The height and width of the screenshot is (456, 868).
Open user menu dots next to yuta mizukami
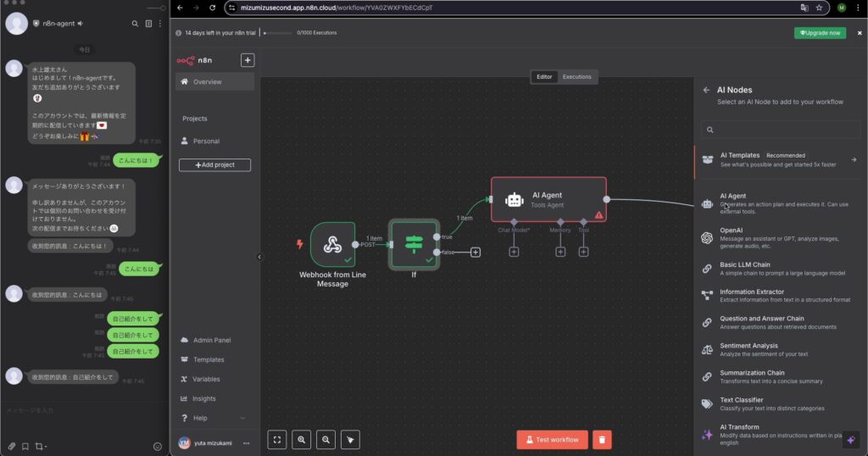[247, 443]
